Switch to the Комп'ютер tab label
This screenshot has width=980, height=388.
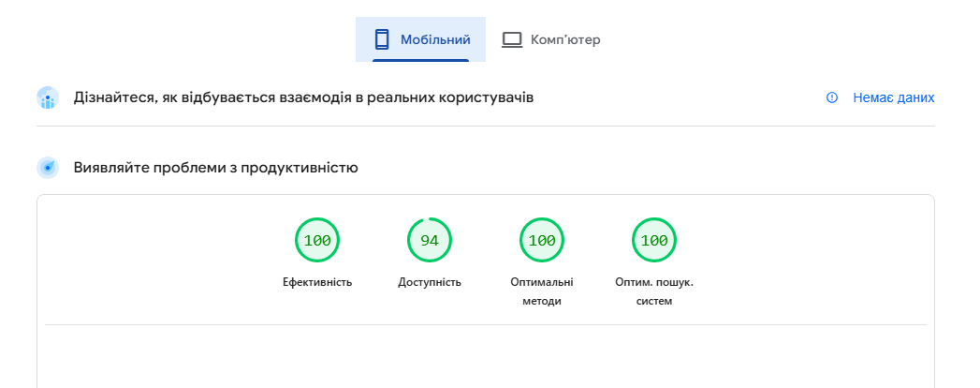coord(564,39)
